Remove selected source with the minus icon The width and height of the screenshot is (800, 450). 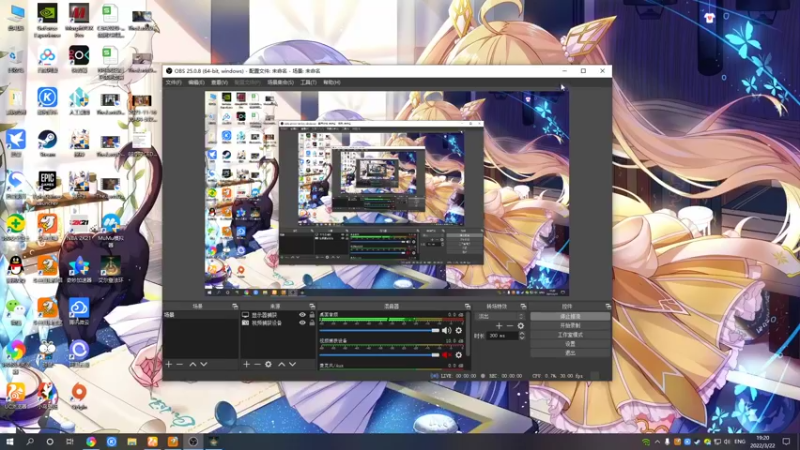(257, 364)
